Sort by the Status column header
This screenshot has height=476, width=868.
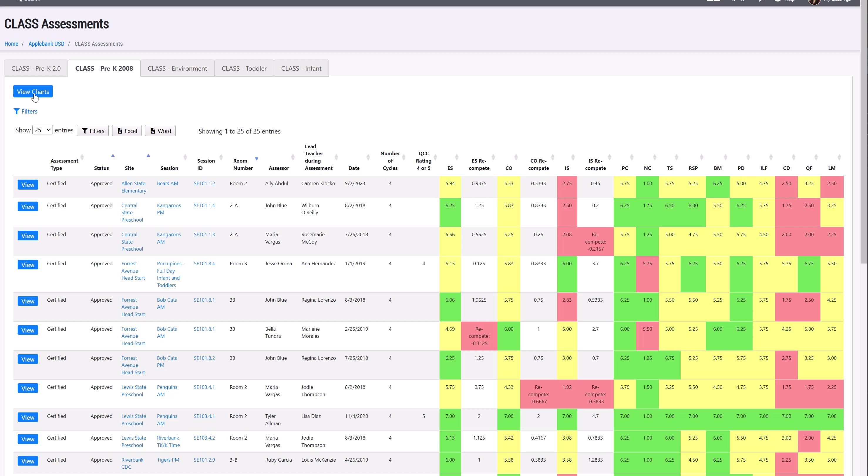coord(101,168)
